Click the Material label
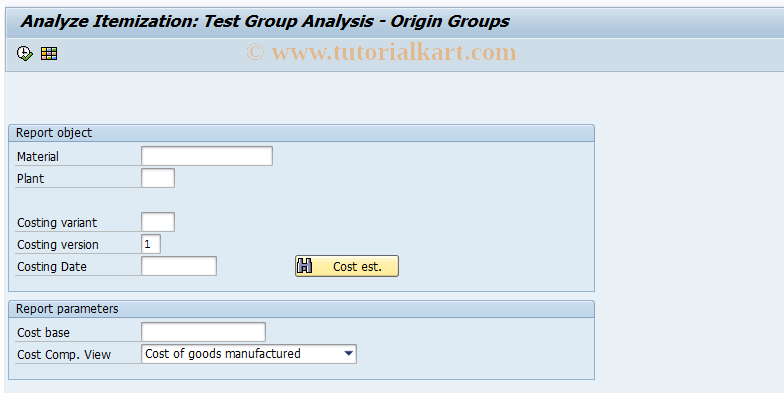 [38, 156]
